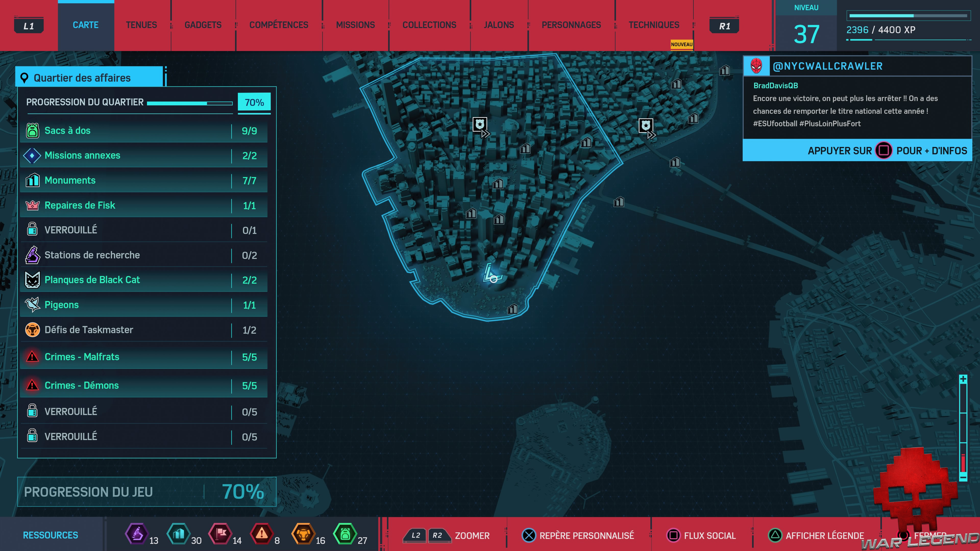Select the Défis de Taskmaster medallion icon
980x551 pixels.
click(x=32, y=330)
